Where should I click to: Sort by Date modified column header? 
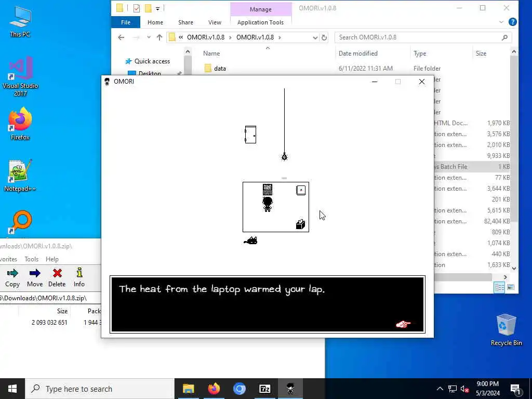coord(358,54)
